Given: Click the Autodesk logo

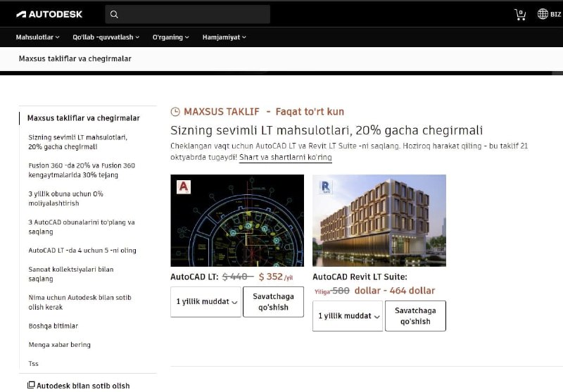Looking at the screenshot, I should (x=49, y=14).
